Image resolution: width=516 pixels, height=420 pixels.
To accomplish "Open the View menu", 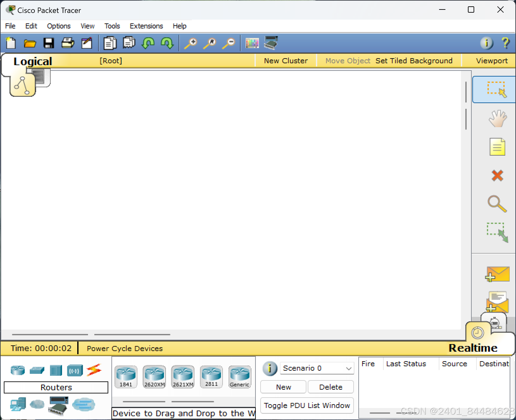I will click(87, 26).
